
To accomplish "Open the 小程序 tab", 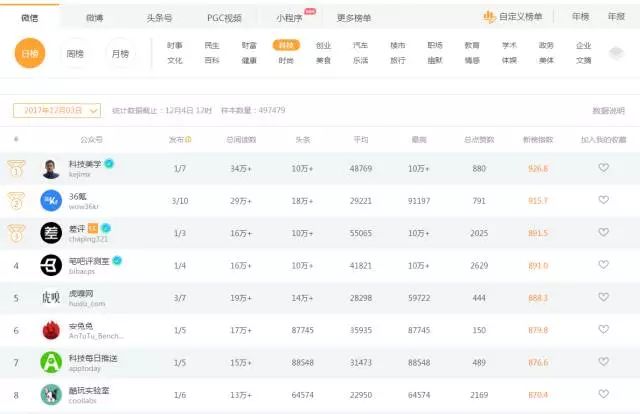I will coord(289,18).
